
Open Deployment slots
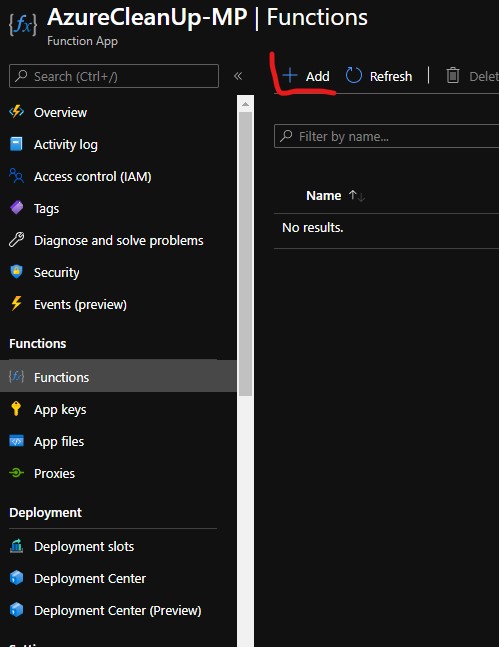[x=84, y=546]
